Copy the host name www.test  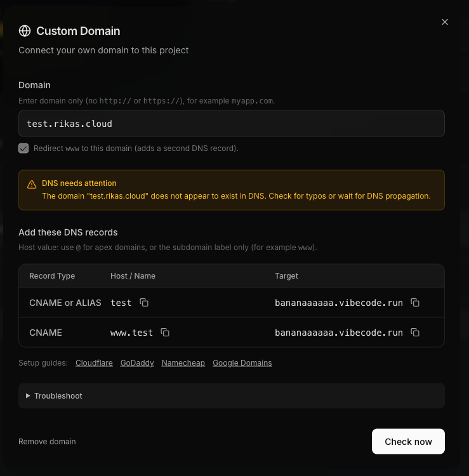[x=165, y=333]
